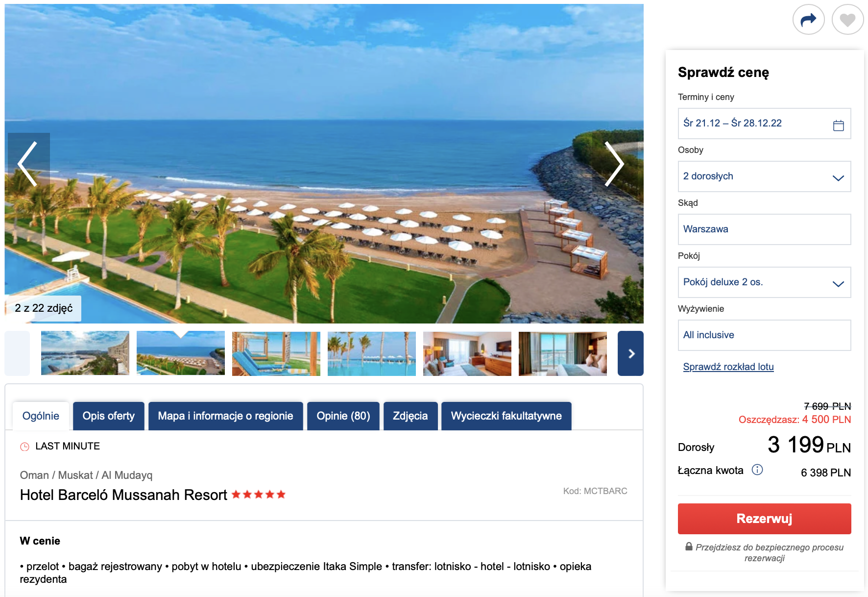Select the Mapa i informacje o regionie tab

pos(226,416)
